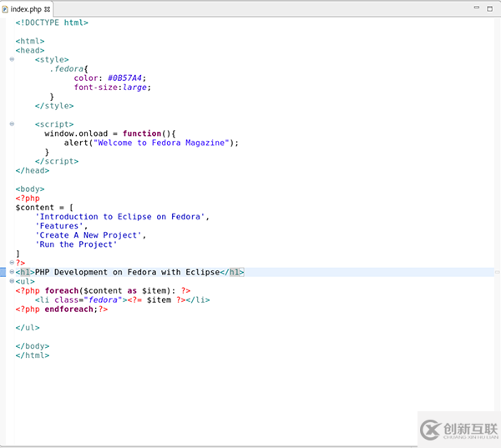Click the .fedora CSS selector

pos(67,69)
